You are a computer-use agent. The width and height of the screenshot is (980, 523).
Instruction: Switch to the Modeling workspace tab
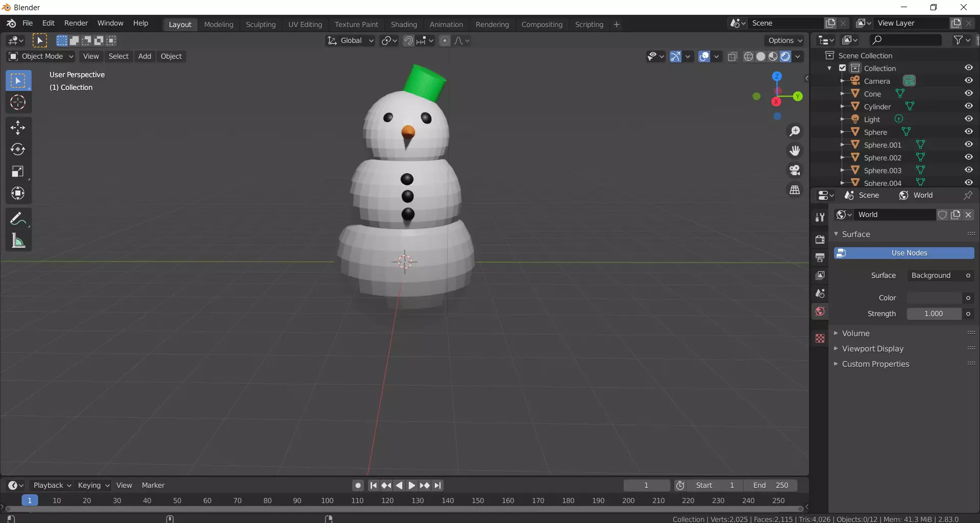pyautogui.click(x=218, y=25)
